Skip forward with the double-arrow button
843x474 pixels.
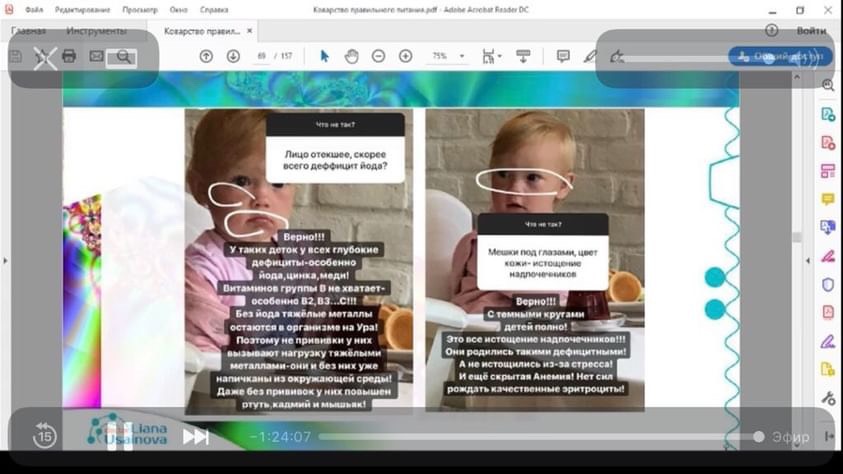pyautogui.click(x=196, y=436)
